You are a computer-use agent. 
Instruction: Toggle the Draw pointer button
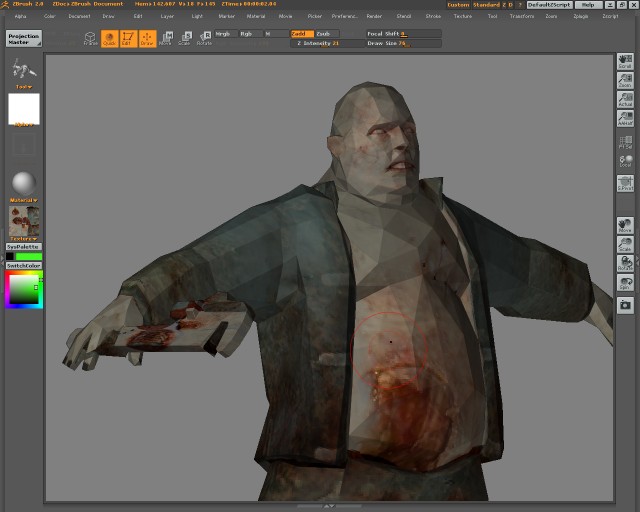[147, 38]
